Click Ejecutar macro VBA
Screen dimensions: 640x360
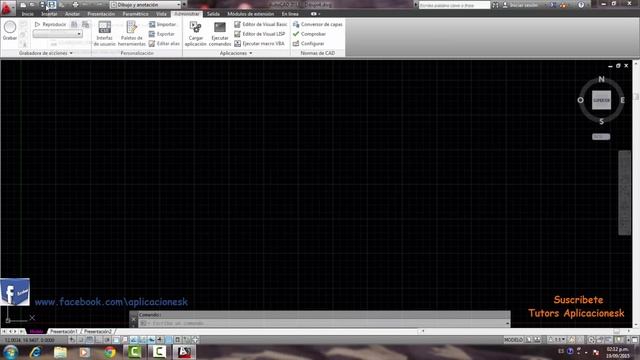point(259,43)
